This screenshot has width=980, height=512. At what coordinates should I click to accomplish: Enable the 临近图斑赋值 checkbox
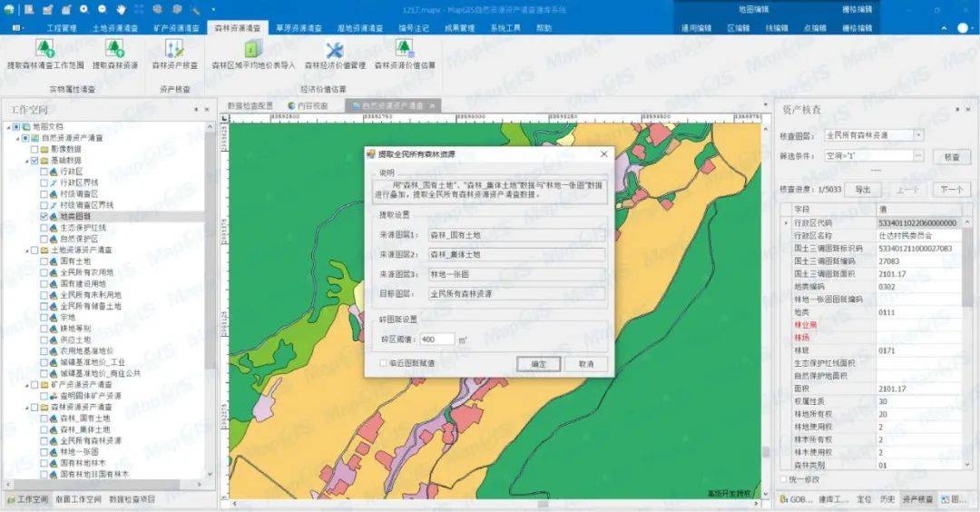pos(383,363)
